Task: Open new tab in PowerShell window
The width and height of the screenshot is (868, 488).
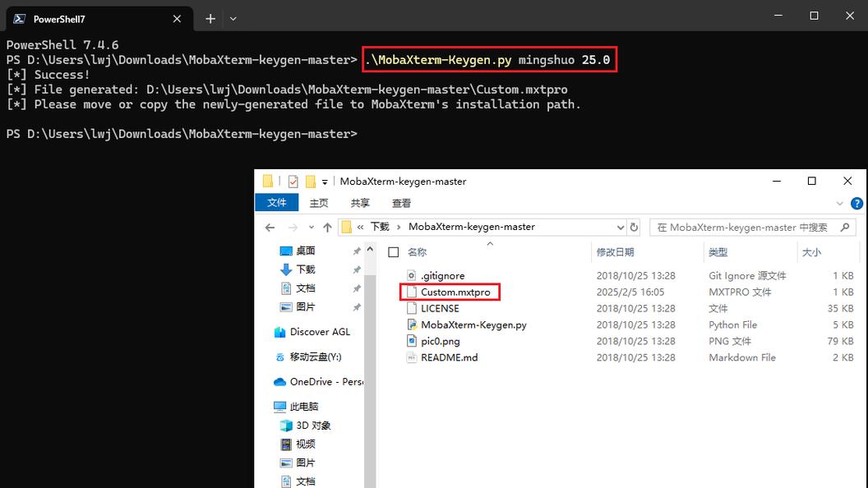Action: pyautogui.click(x=210, y=19)
